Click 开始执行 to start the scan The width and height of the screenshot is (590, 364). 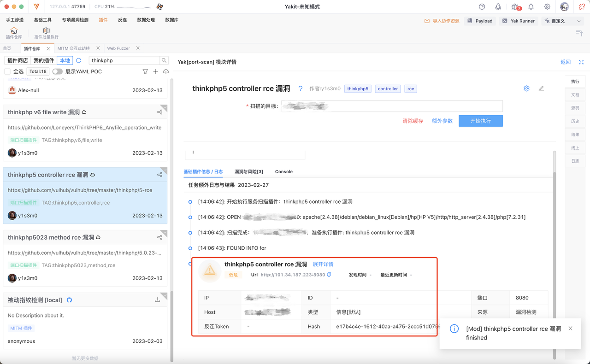(481, 121)
